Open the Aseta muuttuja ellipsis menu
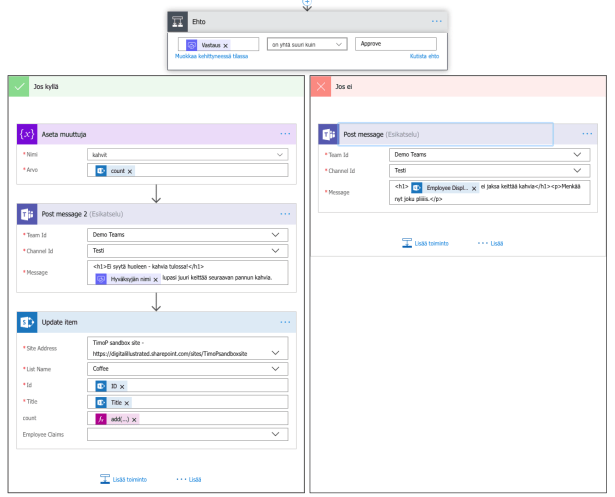 pos(285,134)
